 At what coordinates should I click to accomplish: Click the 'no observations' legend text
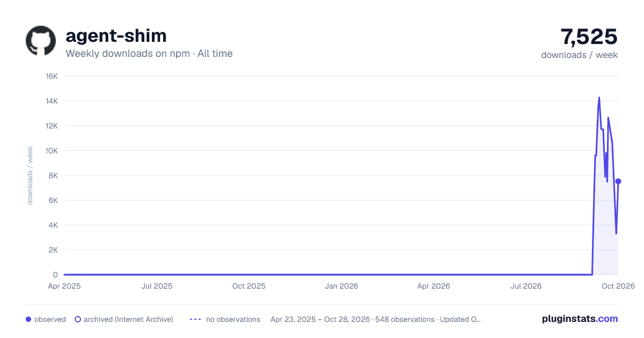pyautogui.click(x=233, y=319)
